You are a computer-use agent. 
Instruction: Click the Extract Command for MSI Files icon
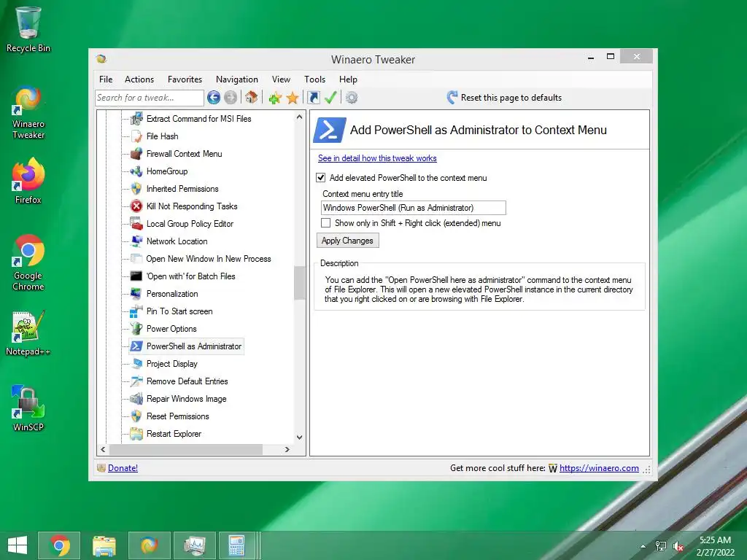[x=136, y=119]
